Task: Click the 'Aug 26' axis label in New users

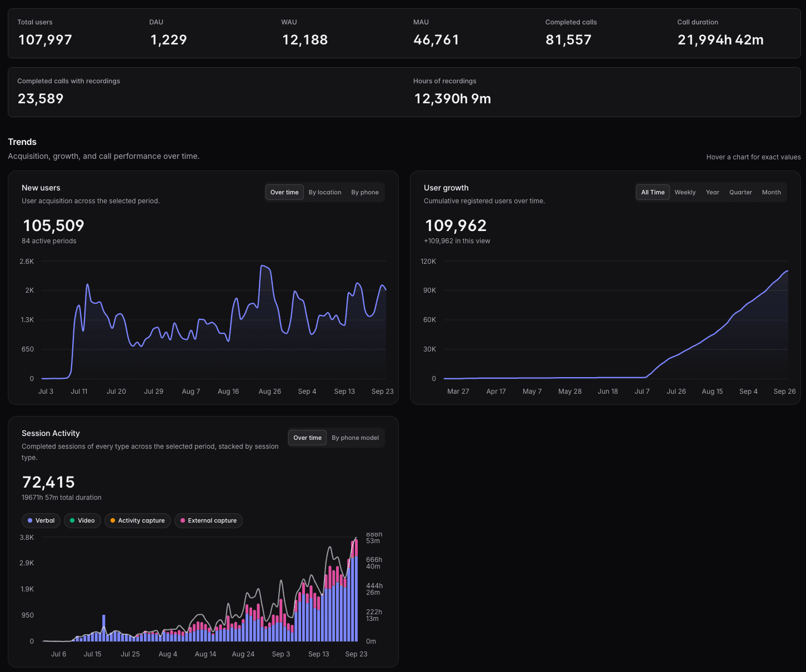Action: click(x=269, y=392)
